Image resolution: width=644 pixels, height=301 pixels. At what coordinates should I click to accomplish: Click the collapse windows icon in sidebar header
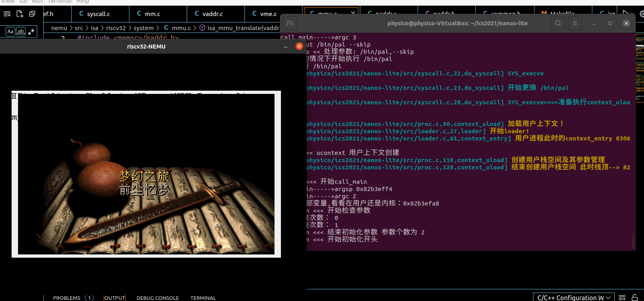pos(32,14)
